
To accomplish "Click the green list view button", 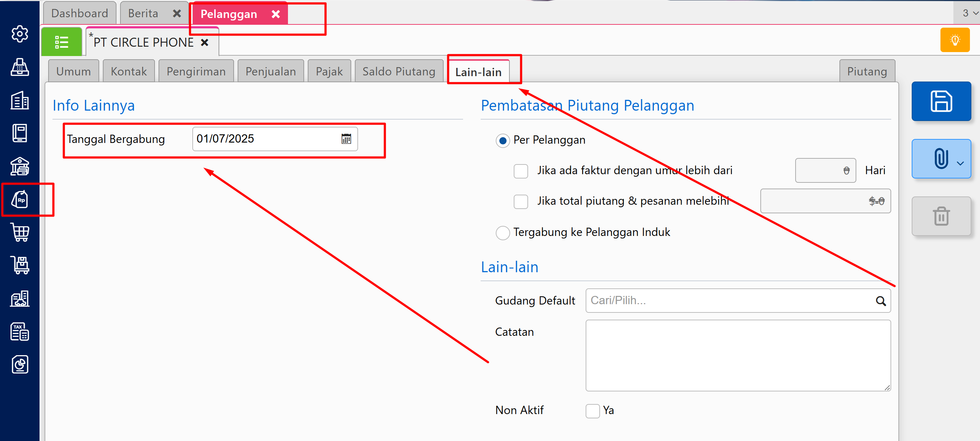I will pyautogui.click(x=61, y=42).
